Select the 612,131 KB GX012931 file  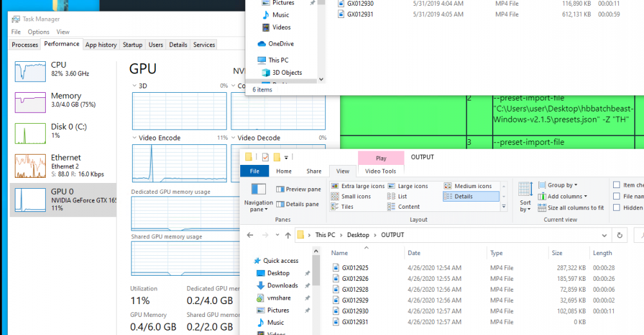tap(360, 14)
